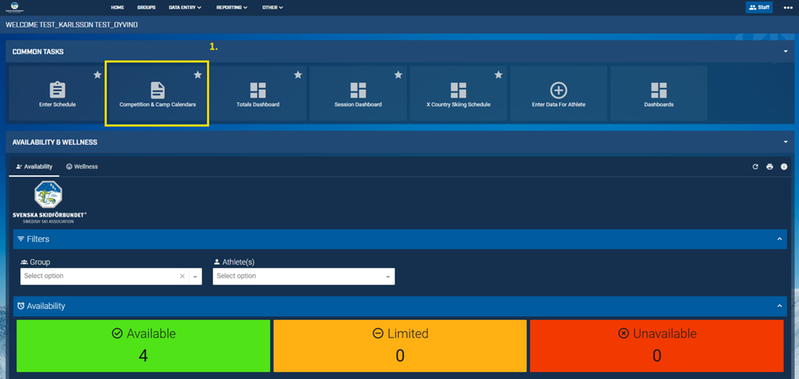Click the info icon in Availability panel
This screenshot has width=799, height=379.
coord(784,167)
